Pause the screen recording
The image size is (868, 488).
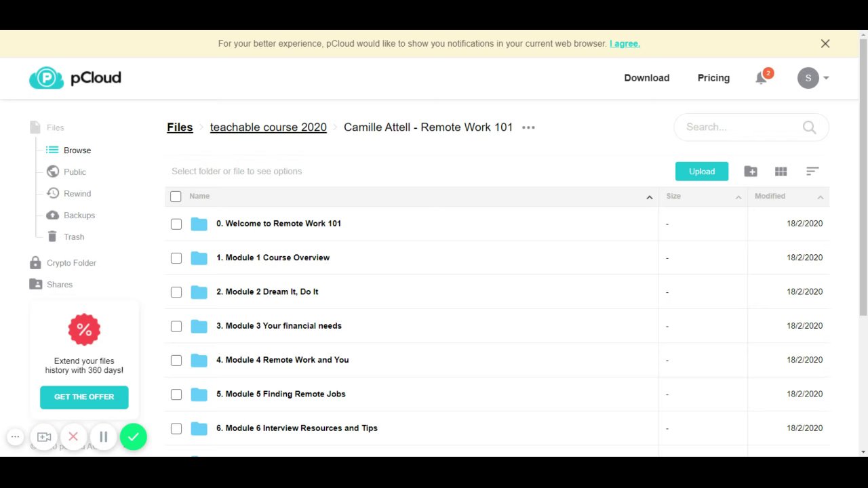103,437
